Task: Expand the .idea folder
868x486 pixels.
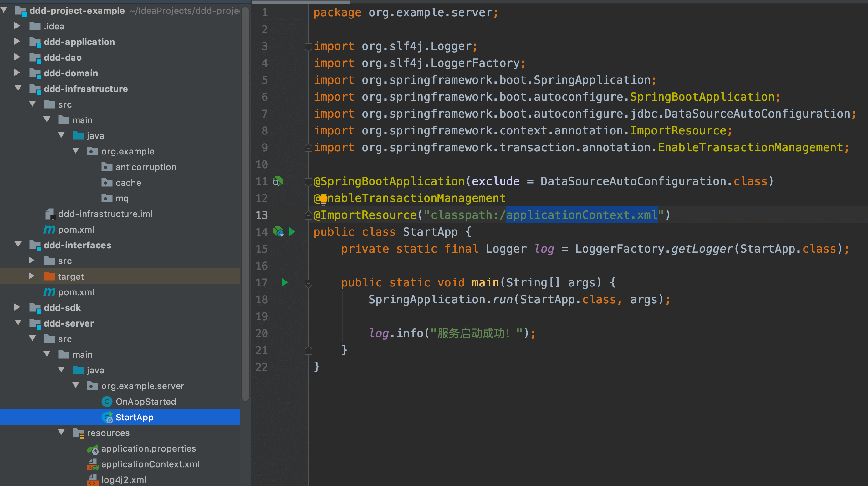Action: (17, 26)
